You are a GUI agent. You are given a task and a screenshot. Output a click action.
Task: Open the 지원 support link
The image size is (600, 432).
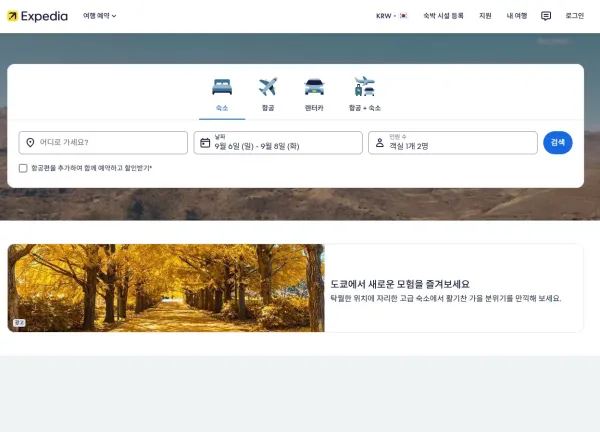485,16
